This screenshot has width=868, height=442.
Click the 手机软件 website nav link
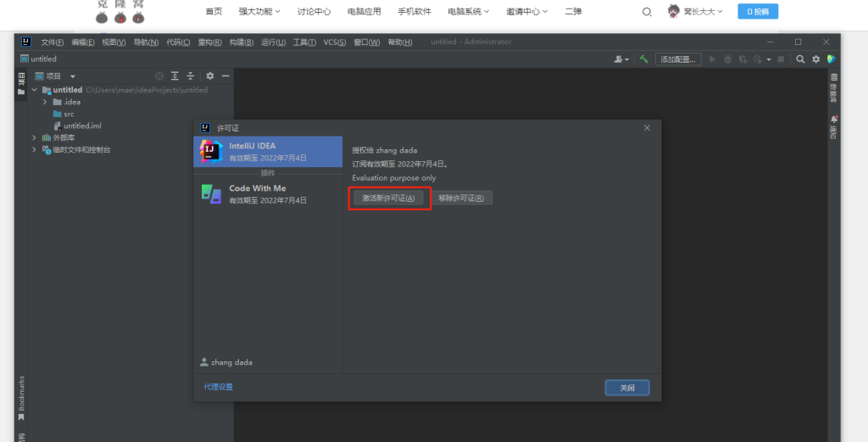pos(414,11)
